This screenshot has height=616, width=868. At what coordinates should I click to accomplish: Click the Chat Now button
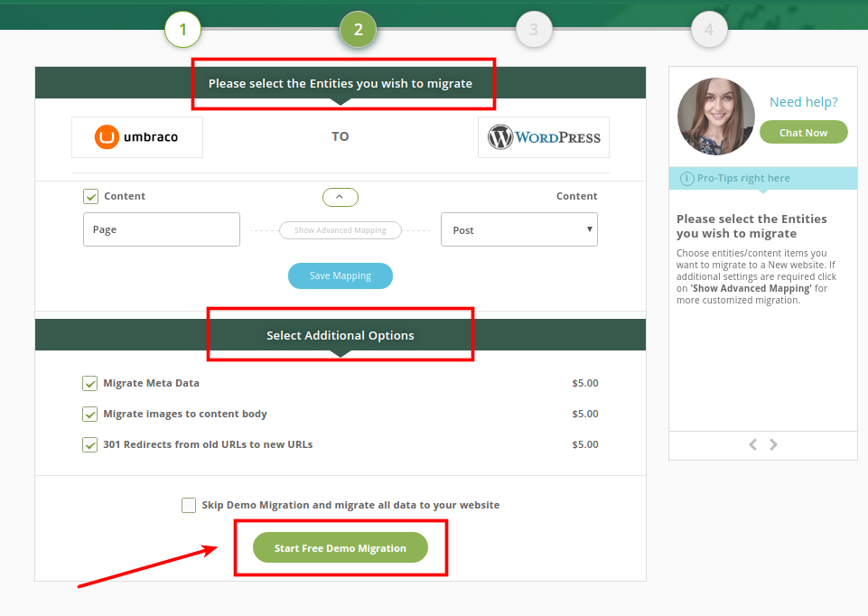[x=803, y=133]
